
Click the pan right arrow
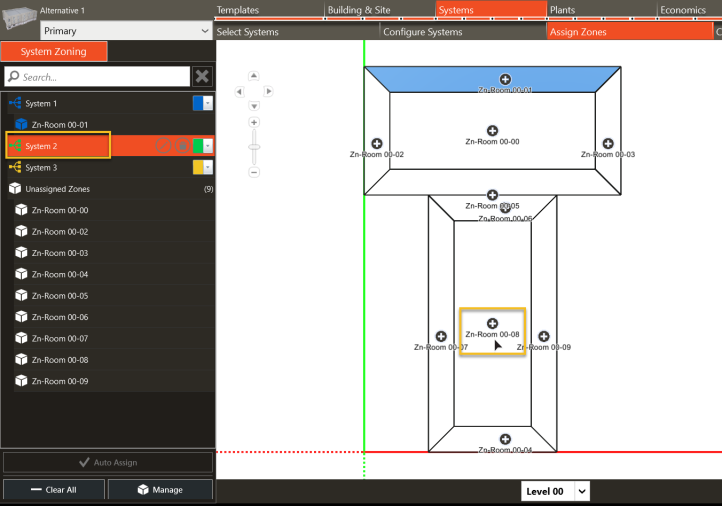(268, 91)
